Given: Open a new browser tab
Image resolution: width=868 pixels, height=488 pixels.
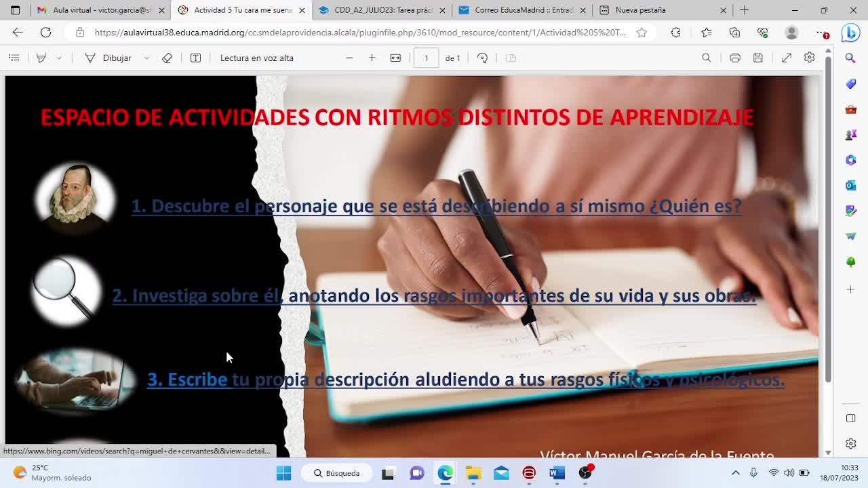Looking at the screenshot, I should click(x=744, y=10).
